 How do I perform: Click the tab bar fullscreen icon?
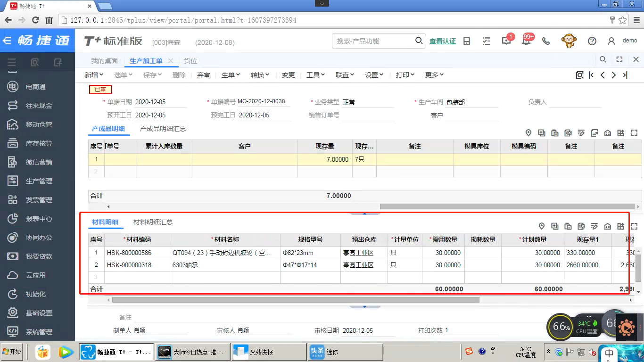click(619, 59)
